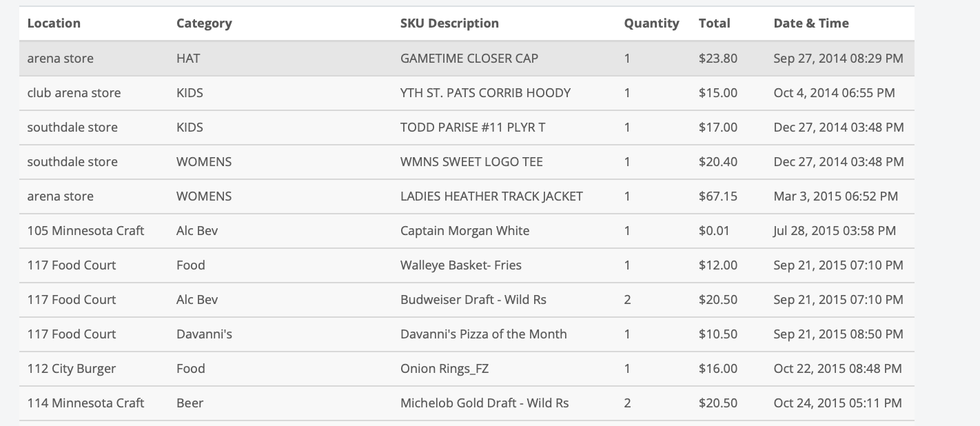Click the $67.15 total cell
980x426 pixels.
click(718, 196)
